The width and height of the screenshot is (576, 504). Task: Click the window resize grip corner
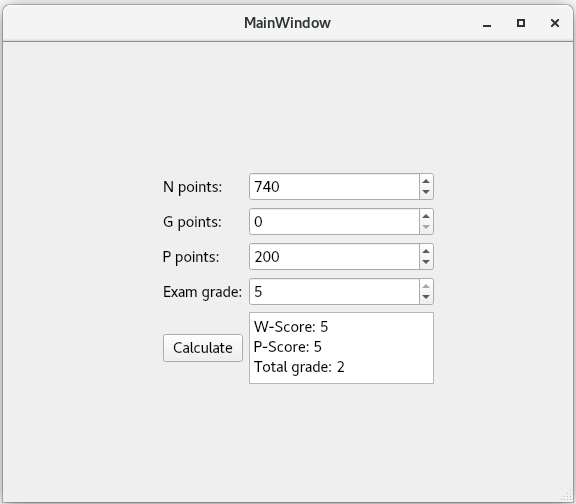(568, 496)
